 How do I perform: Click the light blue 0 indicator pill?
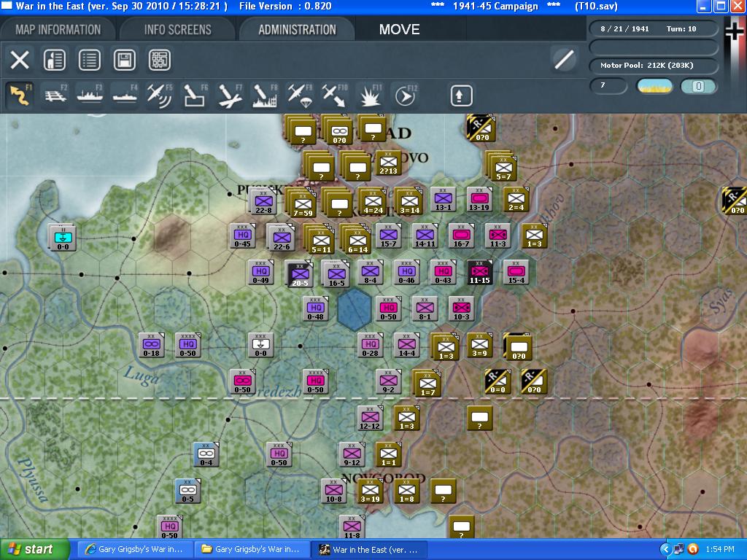[x=698, y=86]
